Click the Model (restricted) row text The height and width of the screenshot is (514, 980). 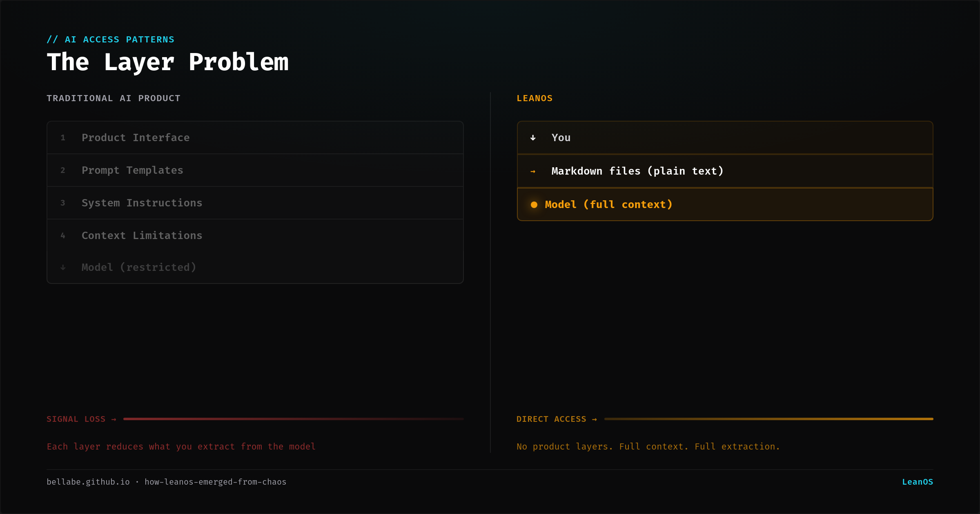click(x=139, y=268)
